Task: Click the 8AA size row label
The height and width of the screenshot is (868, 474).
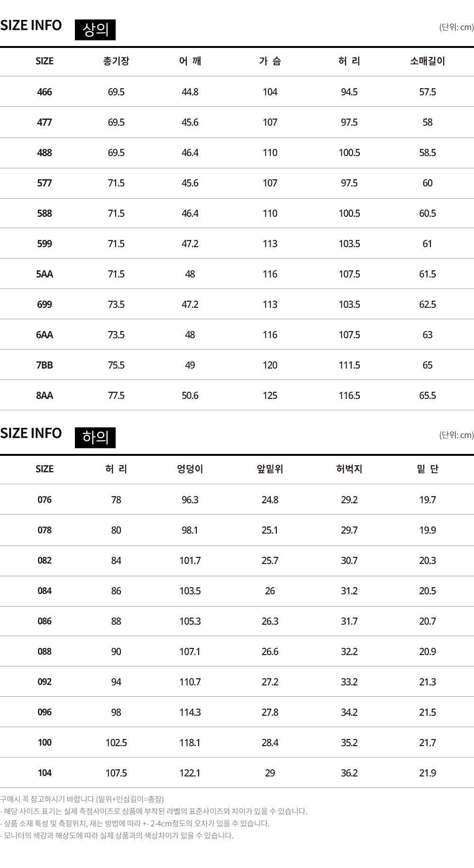Action: click(x=45, y=396)
